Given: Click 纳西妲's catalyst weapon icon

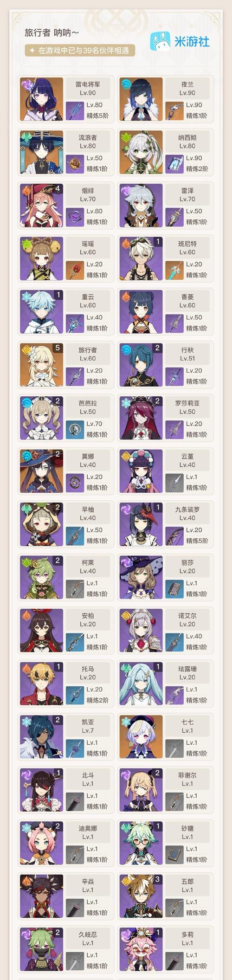Looking at the screenshot, I should click(x=174, y=163).
